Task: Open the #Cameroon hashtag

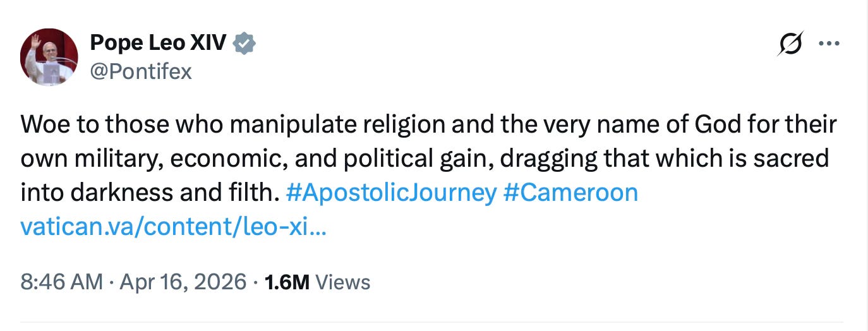Action: [x=570, y=192]
